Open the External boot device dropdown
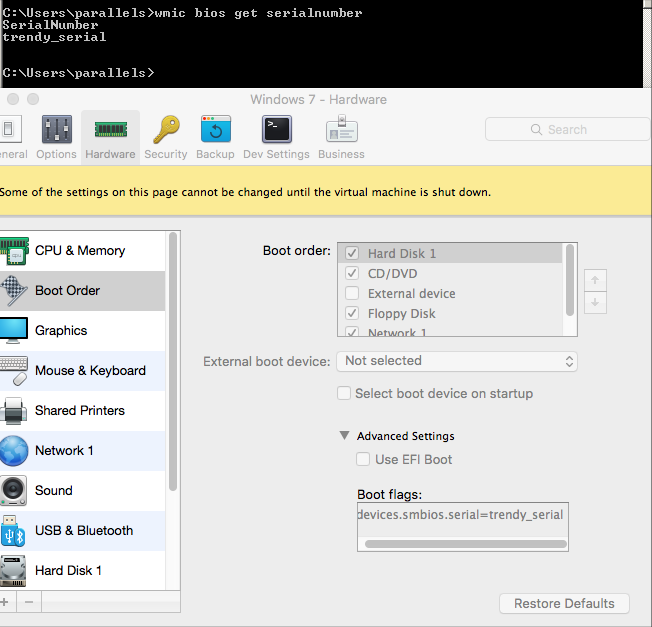The image size is (652, 627). click(x=457, y=361)
